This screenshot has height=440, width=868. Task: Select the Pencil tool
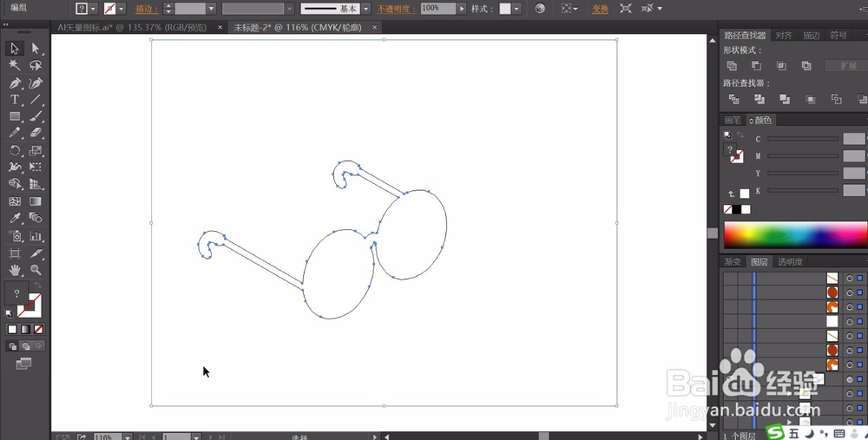[15, 133]
